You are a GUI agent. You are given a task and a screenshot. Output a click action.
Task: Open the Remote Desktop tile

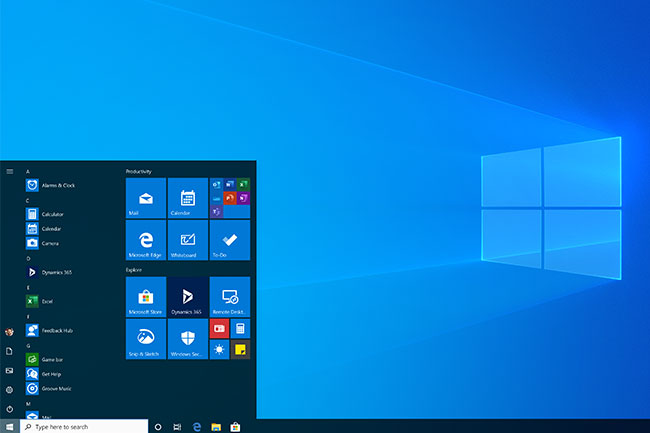coord(230,297)
